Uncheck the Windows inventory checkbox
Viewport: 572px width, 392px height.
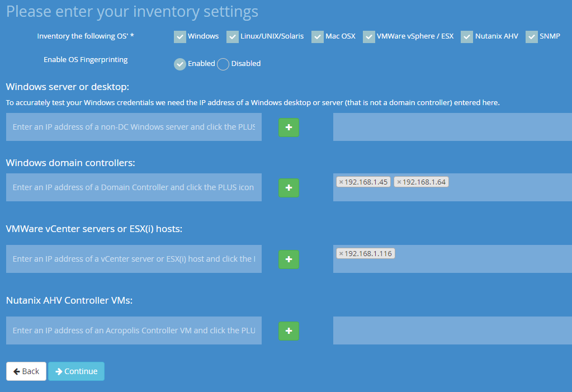coord(179,36)
